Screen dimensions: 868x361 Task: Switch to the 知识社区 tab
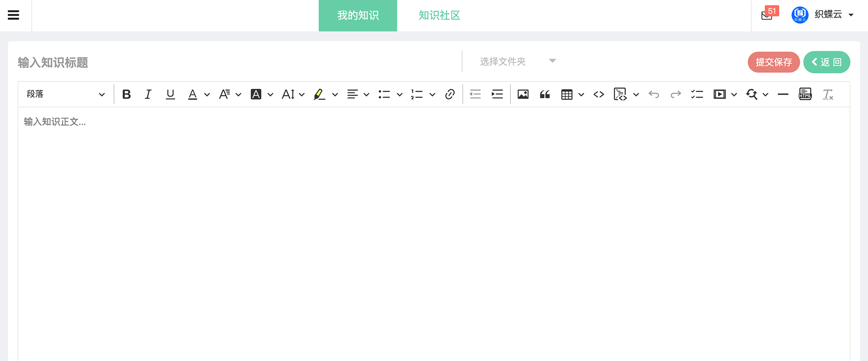coord(439,15)
